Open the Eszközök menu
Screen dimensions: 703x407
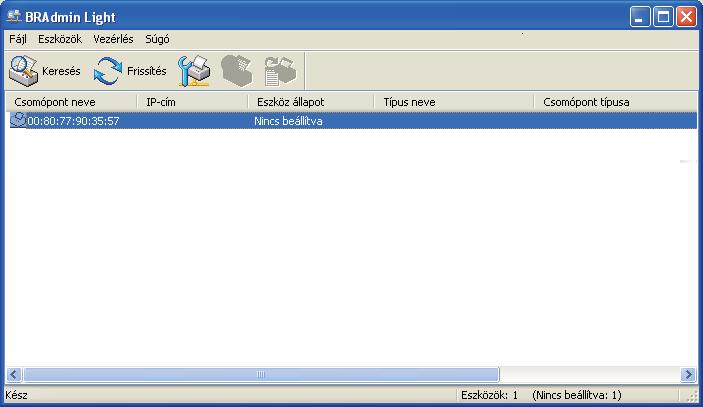[60, 39]
